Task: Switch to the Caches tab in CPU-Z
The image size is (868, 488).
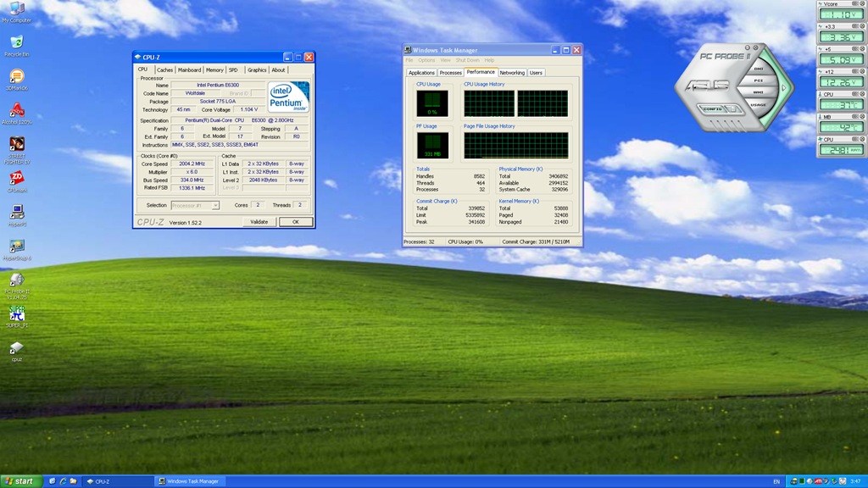Action: click(164, 70)
